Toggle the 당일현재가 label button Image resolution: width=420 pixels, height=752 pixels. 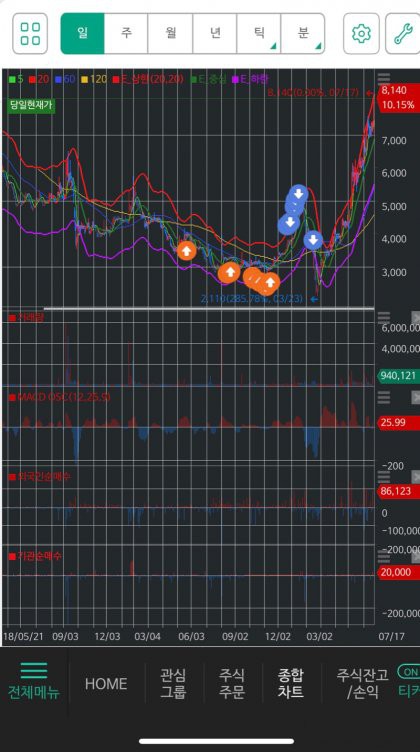coord(31,106)
